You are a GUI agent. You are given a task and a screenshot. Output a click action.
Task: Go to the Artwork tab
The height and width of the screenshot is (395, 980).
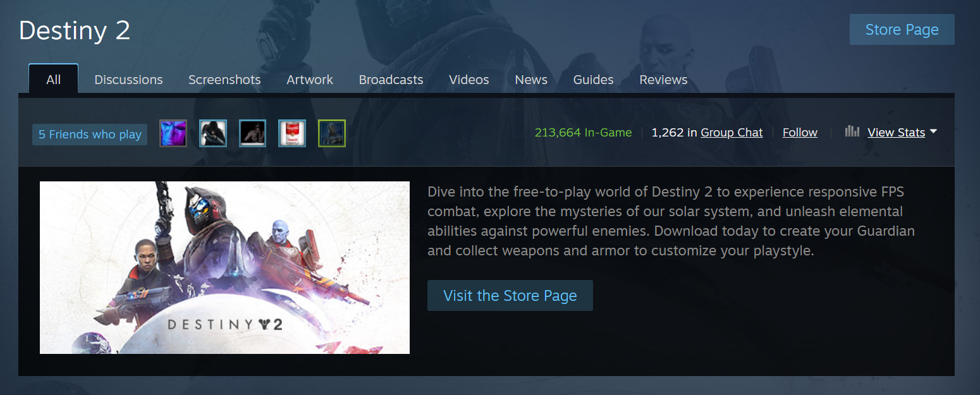310,80
